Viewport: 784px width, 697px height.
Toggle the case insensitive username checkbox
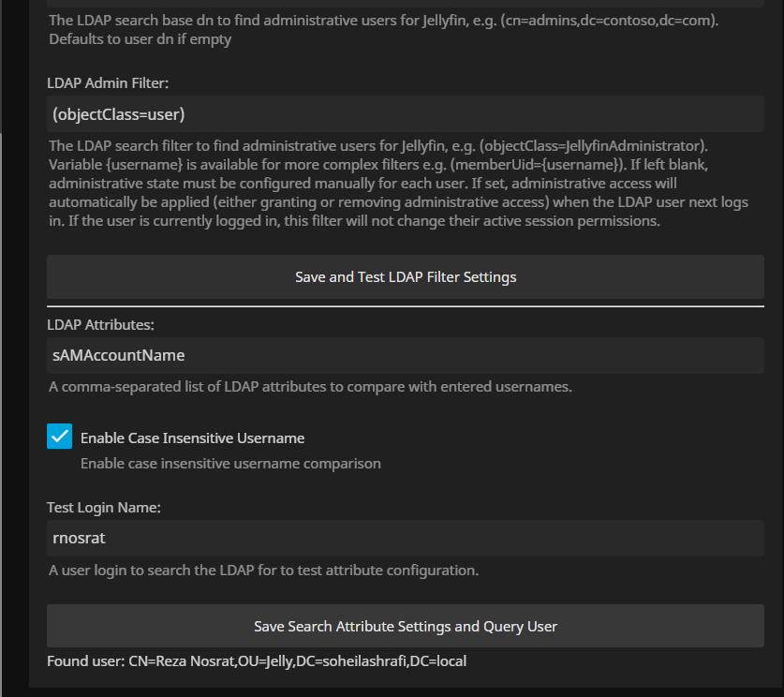point(57,437)
